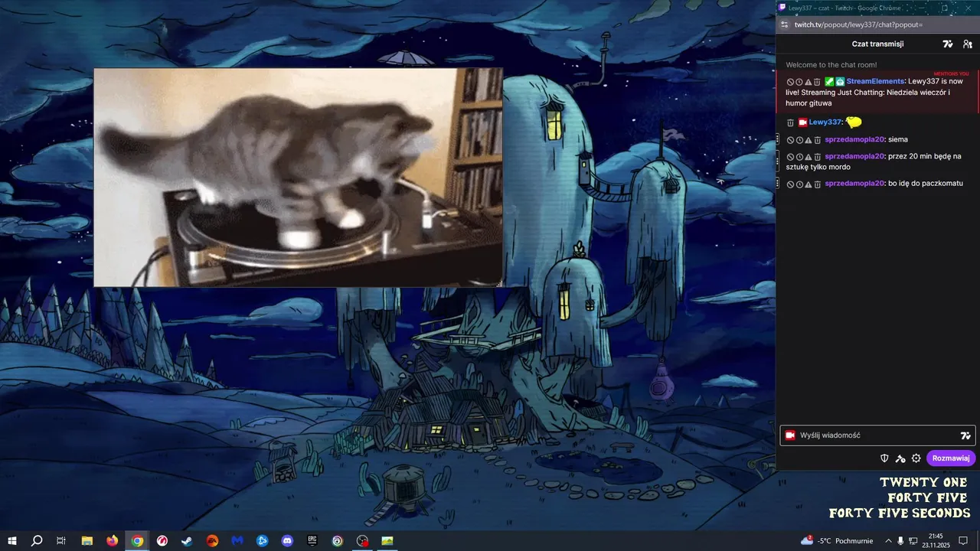Open the moderator tools sword icon
Viewport: 980px width, 551px height.
click(900, 458)
